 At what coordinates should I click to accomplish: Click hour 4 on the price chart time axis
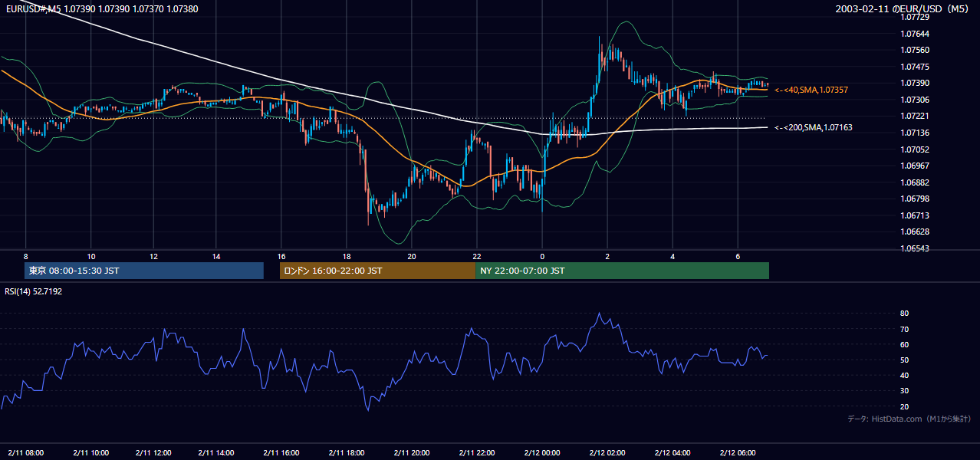point(673,256)
